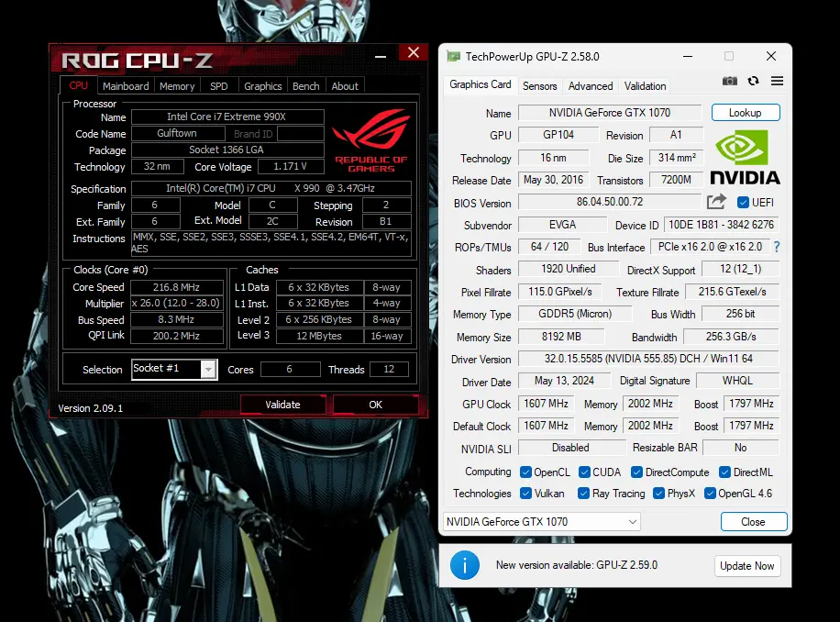Click the Device ID value 10DE 1B81
Image resolution: width=840 pixels, height=622 pixels.
coord(721,225)
